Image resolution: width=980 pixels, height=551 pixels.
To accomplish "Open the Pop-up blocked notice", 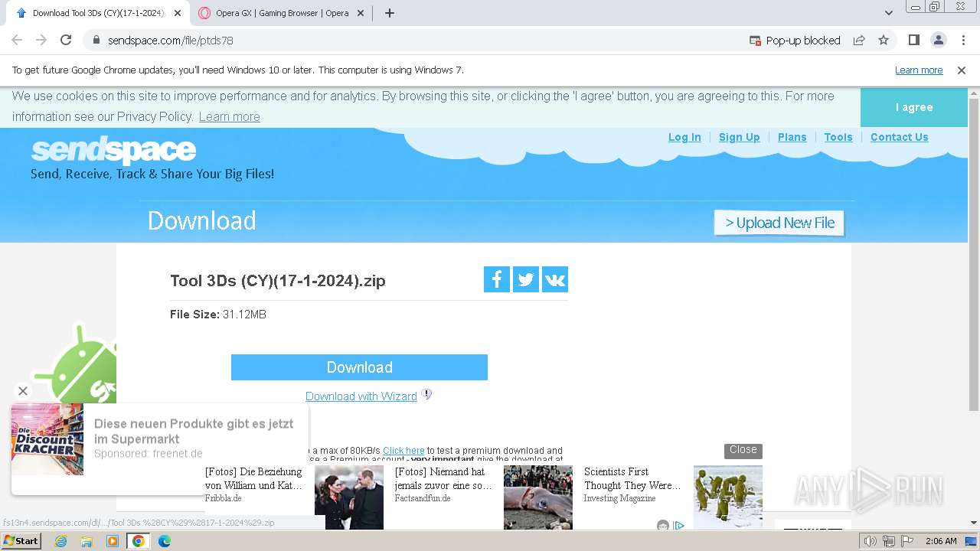I will point(795,41).
